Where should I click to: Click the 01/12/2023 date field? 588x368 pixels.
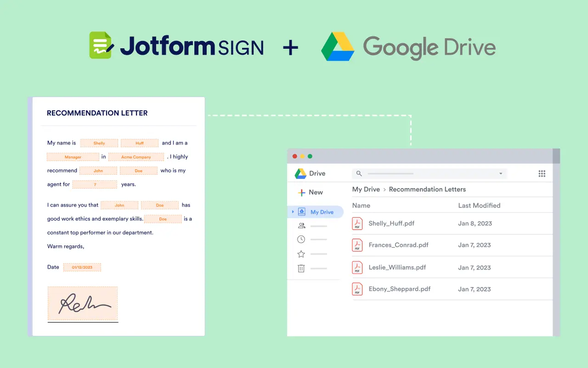point(82,267)
